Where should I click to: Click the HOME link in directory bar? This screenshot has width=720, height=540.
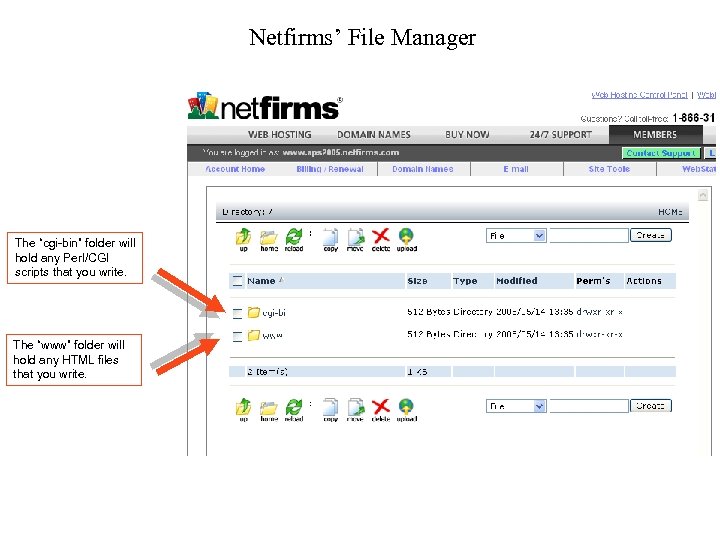670,212
